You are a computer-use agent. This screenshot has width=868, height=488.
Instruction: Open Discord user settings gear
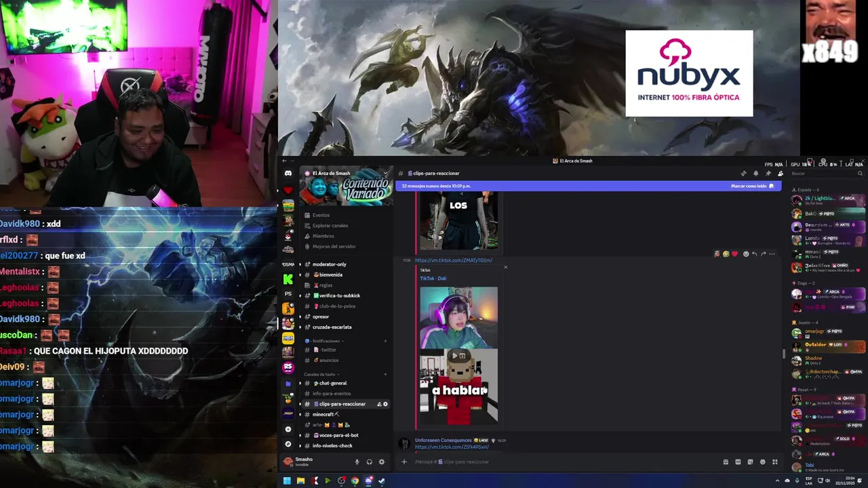click(x=381, y=462)
